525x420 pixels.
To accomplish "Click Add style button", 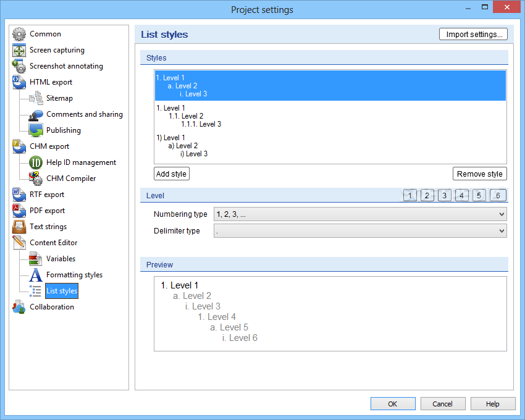I will tap(172, 174).
